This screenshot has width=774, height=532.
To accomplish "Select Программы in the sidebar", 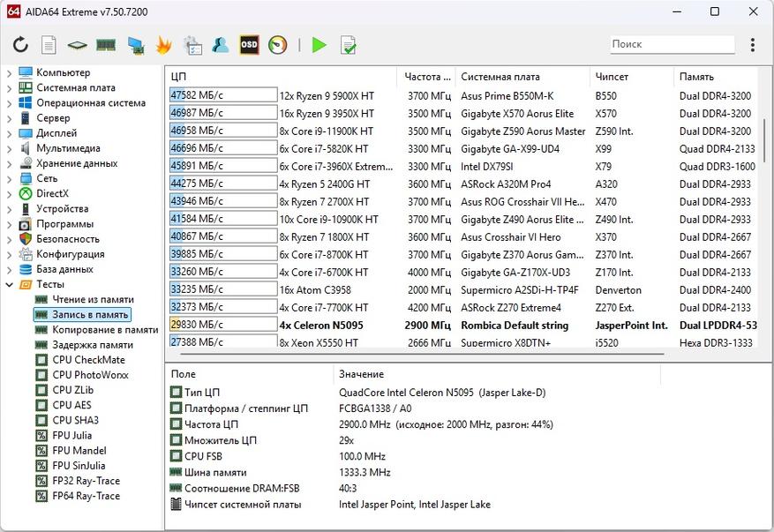I will click(64, 224).
